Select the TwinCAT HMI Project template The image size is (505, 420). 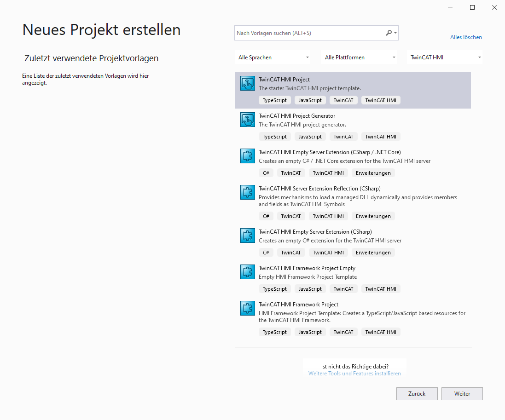point(353,91)
